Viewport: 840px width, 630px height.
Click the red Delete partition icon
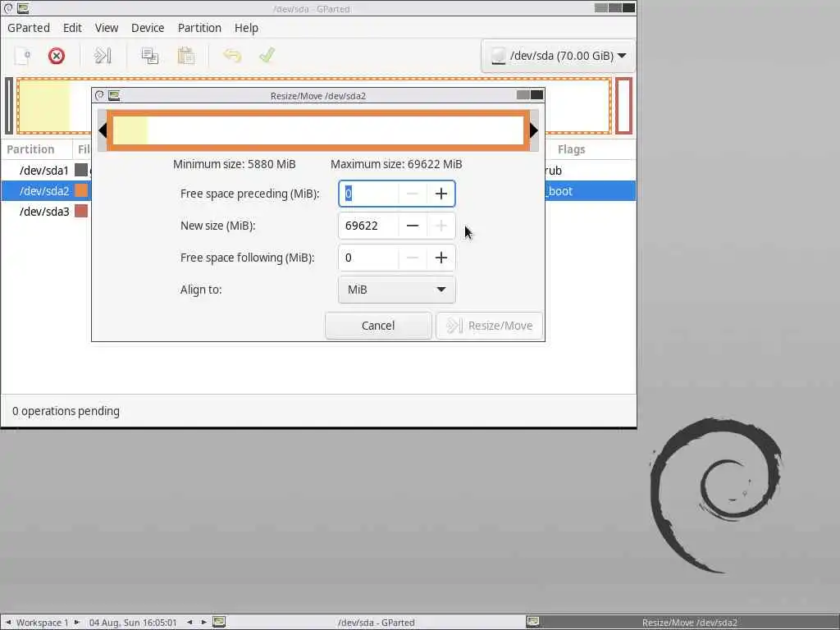[x=57, y=56]
